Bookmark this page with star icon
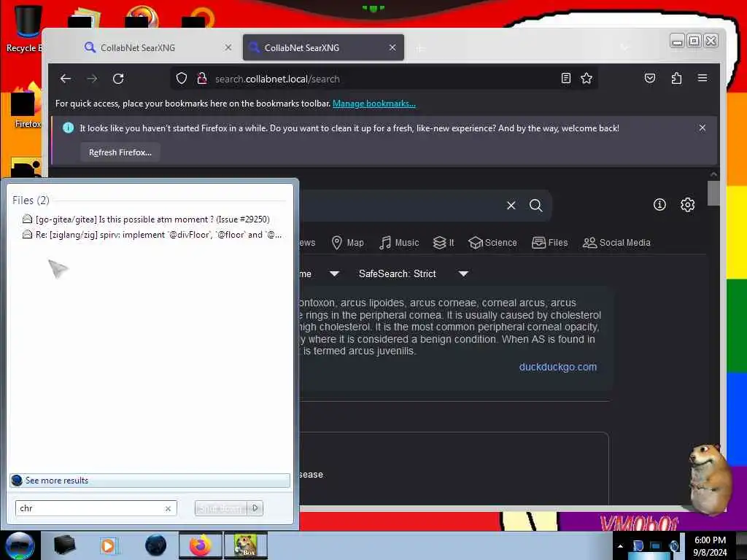The width and height of the screenshot is (747, 560). tap(587, 79)
